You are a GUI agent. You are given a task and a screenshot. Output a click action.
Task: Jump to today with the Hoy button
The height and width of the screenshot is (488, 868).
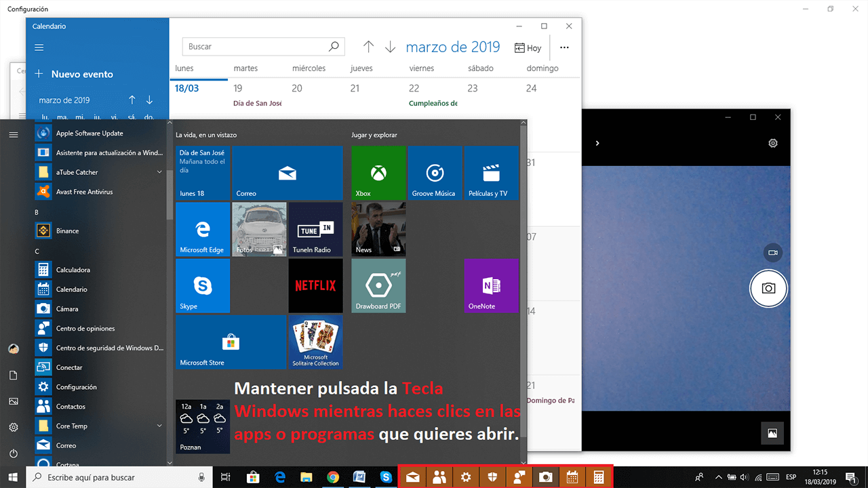[528, 47]
